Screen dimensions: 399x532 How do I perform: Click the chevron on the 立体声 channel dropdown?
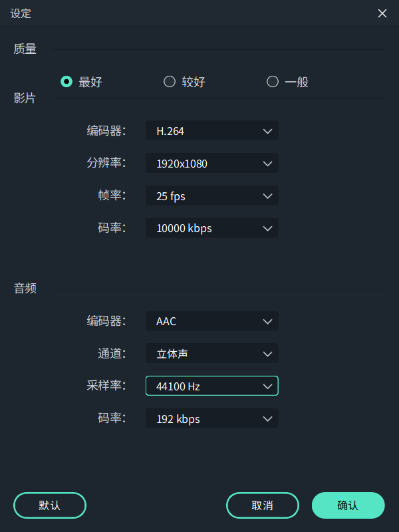[x=267, y=354]
